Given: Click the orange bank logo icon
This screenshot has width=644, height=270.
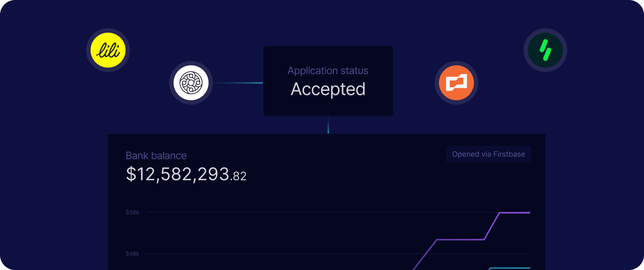Looking at the screenshot, I should [457, 83].
